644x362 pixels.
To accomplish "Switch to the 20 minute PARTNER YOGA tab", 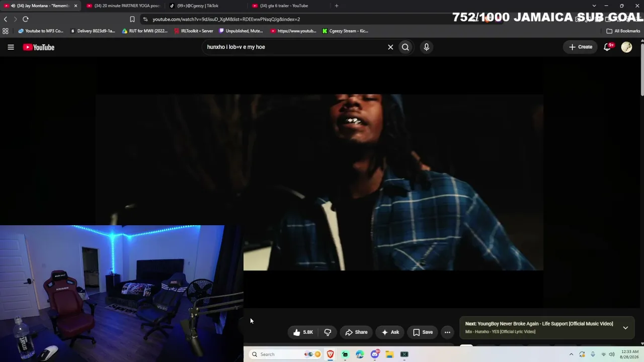I will click(x=123, y=6).
